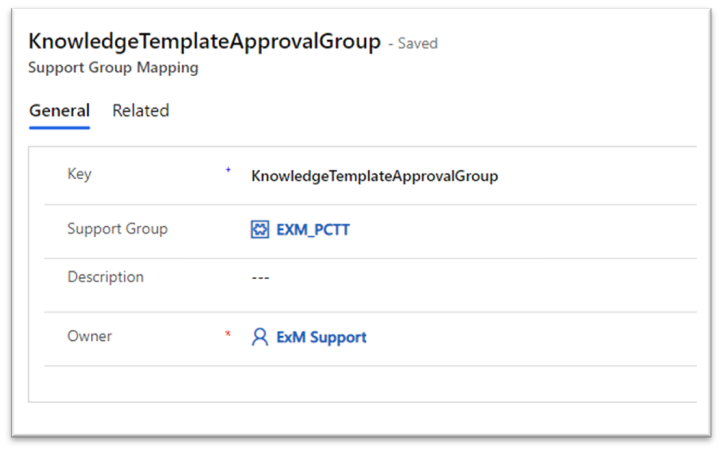This screenshot has height=451, width=722.
Task: Click empty space right of ExM Support
Action: click(531, 337)
